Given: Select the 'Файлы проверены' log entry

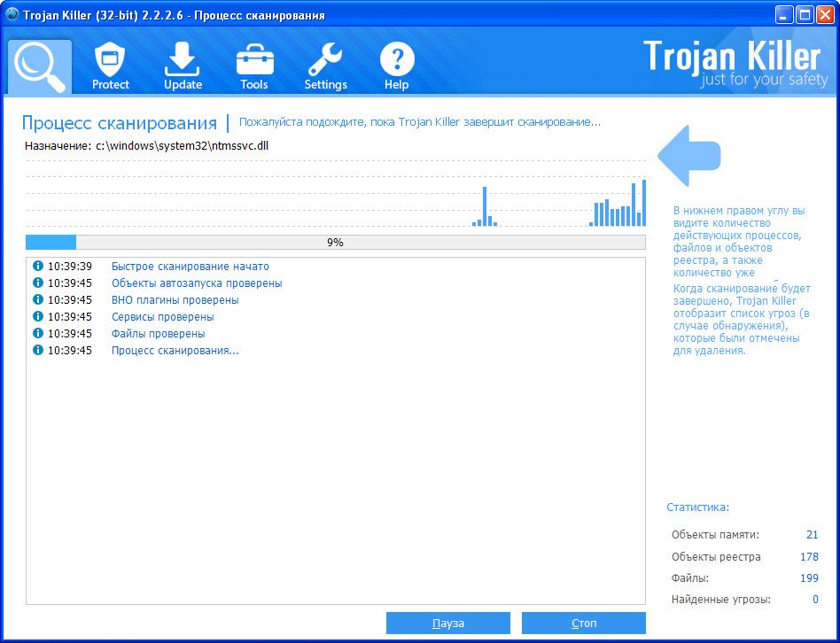Looking at the screenshot, I should 158,334.
